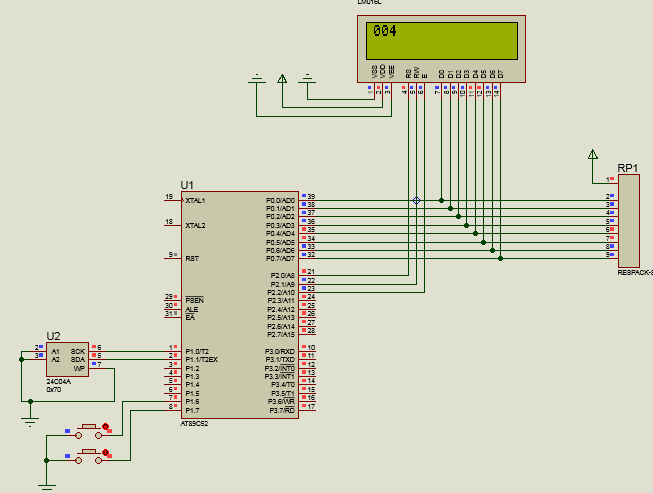Viewport: 653px width, 493px height.
Task: Click the U1 reference label
Action: tap(187, 185)
